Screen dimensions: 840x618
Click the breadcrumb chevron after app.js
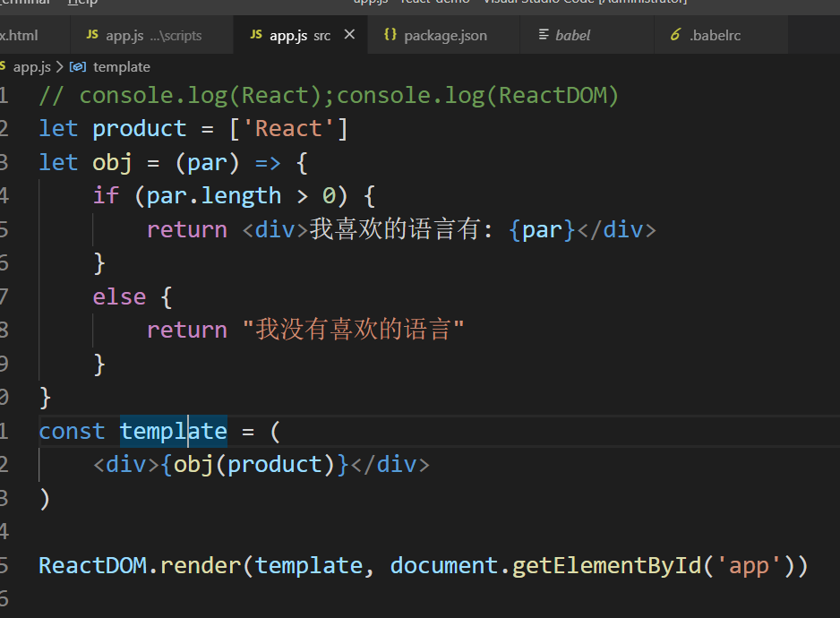point(59,67)
